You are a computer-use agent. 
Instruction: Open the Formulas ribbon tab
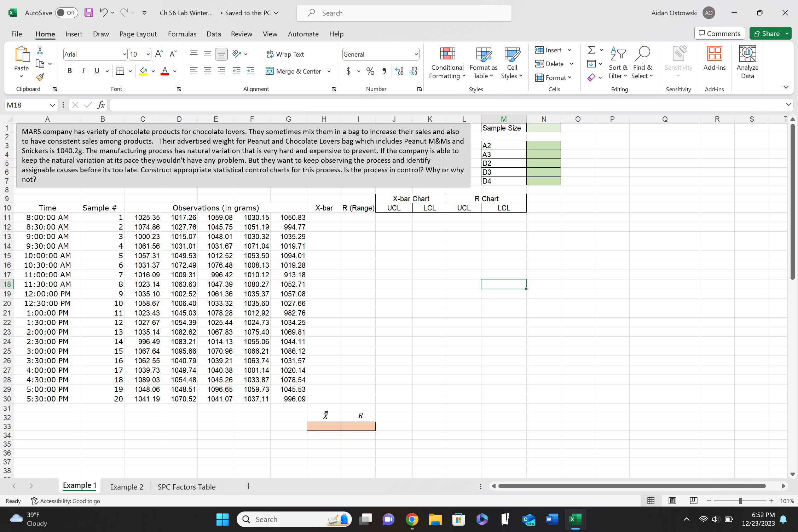[182, 34]
